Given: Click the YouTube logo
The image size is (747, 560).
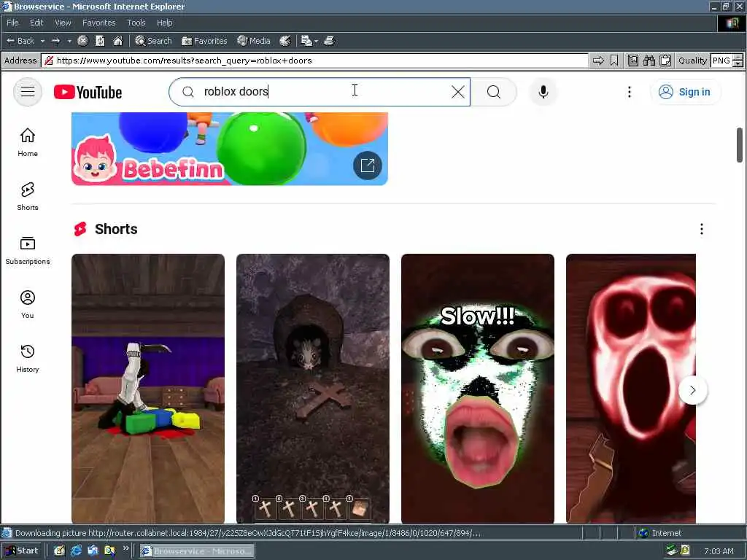Looking at the screenshot, I should click(x=88, y=92).
